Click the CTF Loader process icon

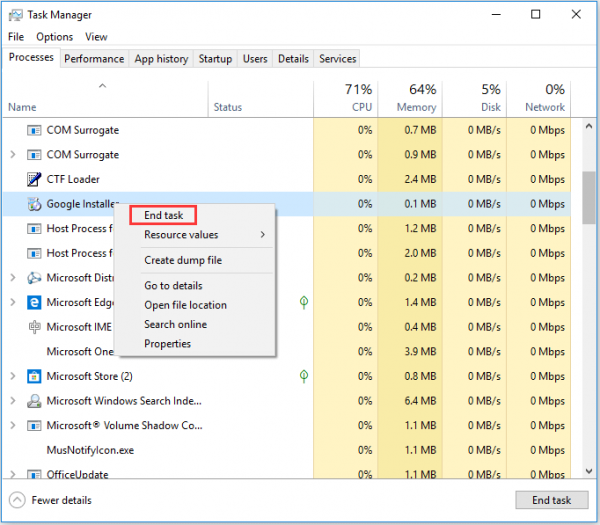pos(34,179)
